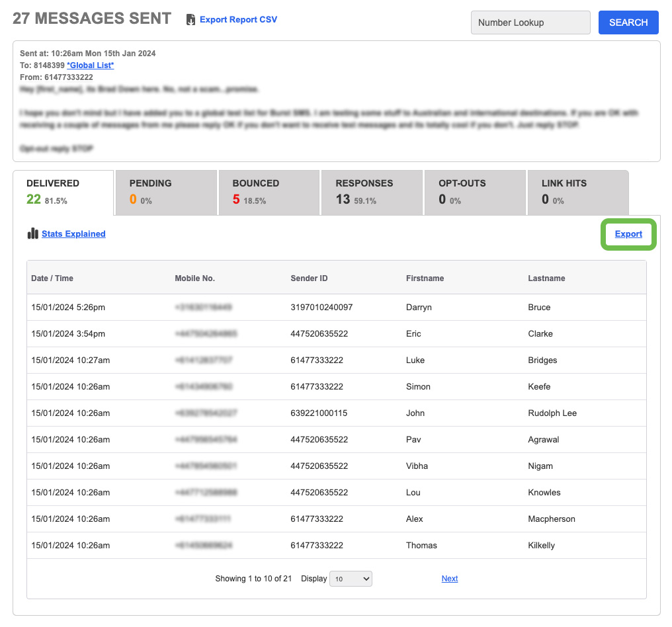Open Export Report CSV link
Image resolution: width=672 pixels, height=627 pixels.
[x=238, y=20]
